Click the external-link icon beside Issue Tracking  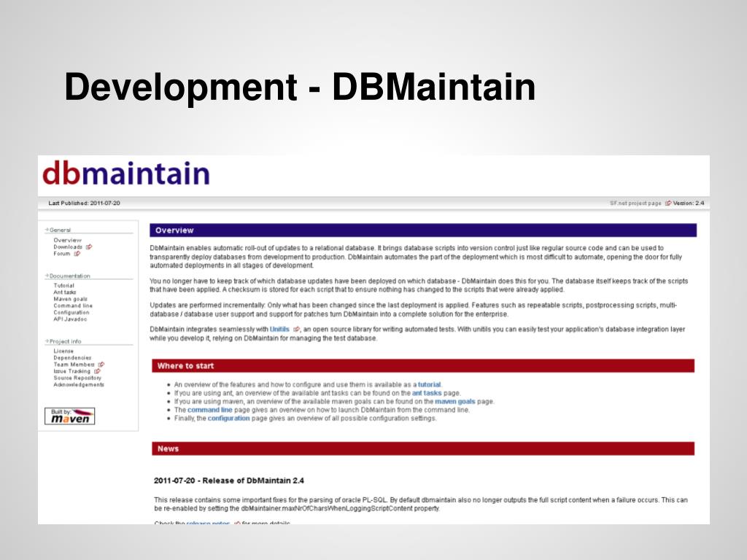pyautogui.click(x=97, y=371)
